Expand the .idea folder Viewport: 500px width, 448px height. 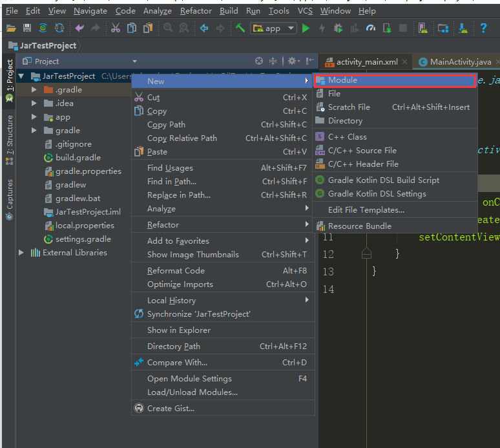click(34, 103)
